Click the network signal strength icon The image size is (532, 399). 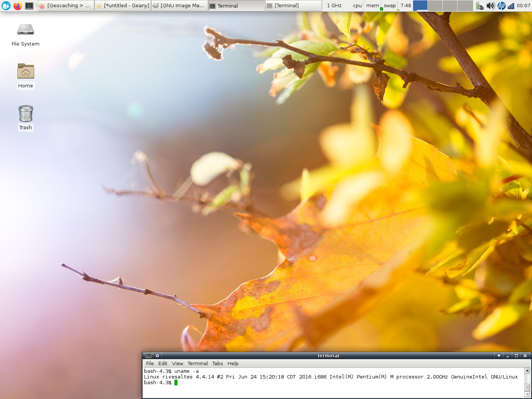click(511, 6)
